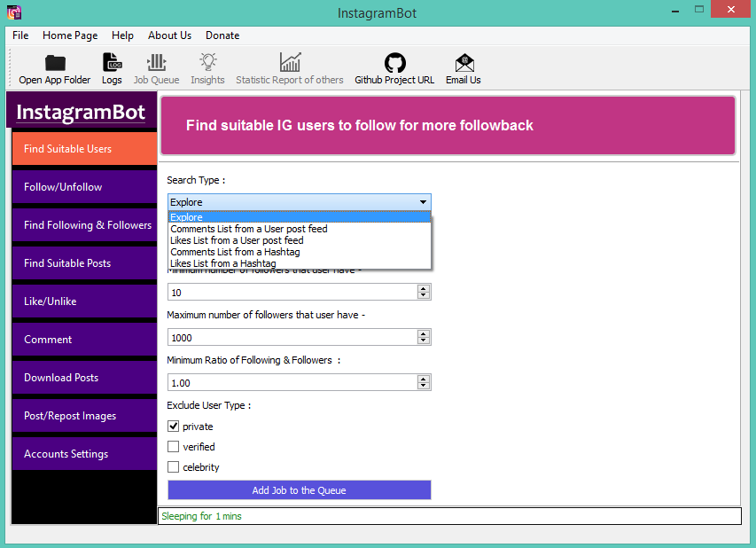The height and width of the screenshot is (548, 756).
Task: Open the App Folder toolbar icon
Action: (x=55, y=63)
